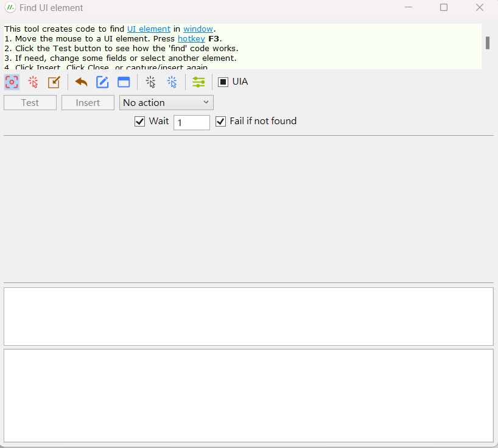The height and width of the screenshot is (448, 498).
Task: Open the UI element link
Action: (x=149, y=29)
